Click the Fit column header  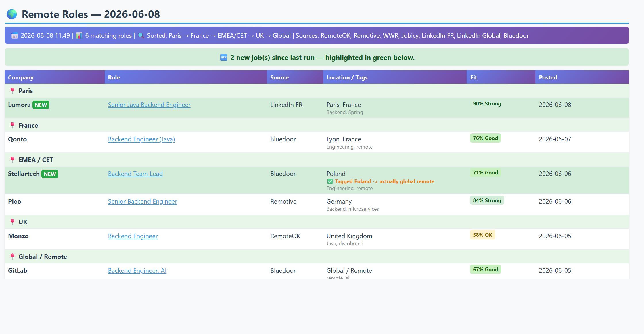pyautogui.click(x=501, y=77)
